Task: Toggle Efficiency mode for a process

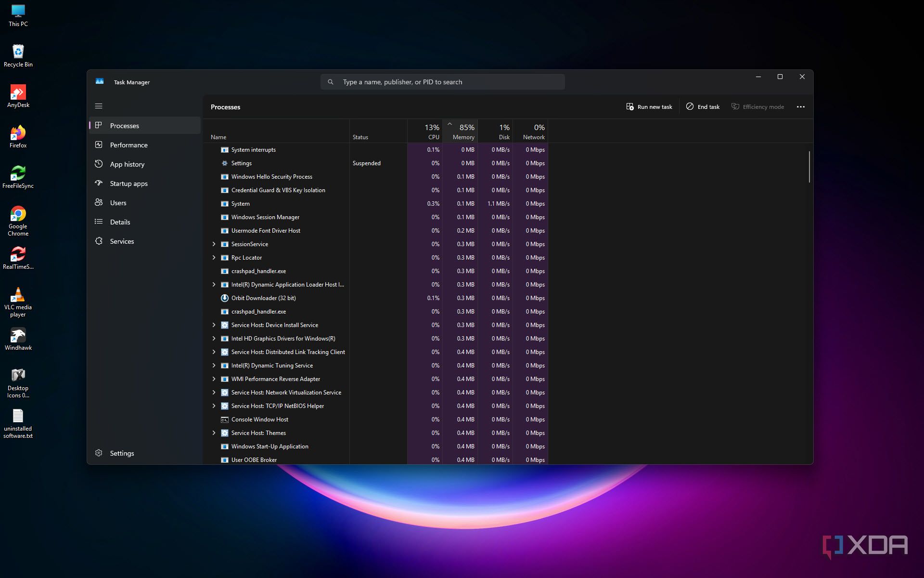Action: 757,106
